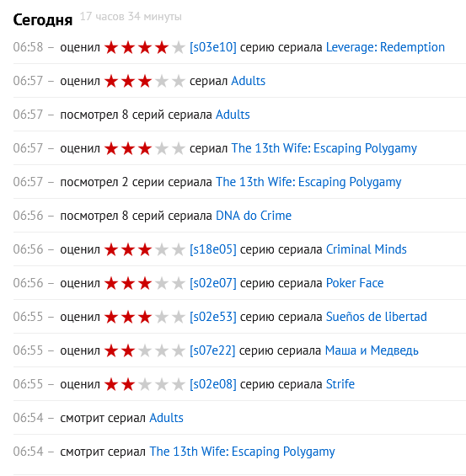Open episode link s02e07
Screen dimensions: 466x476
[213, 283]
